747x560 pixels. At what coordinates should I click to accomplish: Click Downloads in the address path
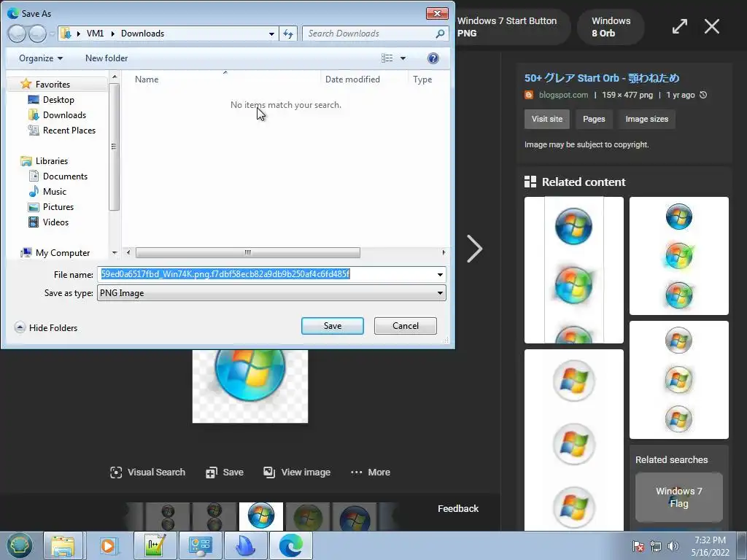[142, 34]
